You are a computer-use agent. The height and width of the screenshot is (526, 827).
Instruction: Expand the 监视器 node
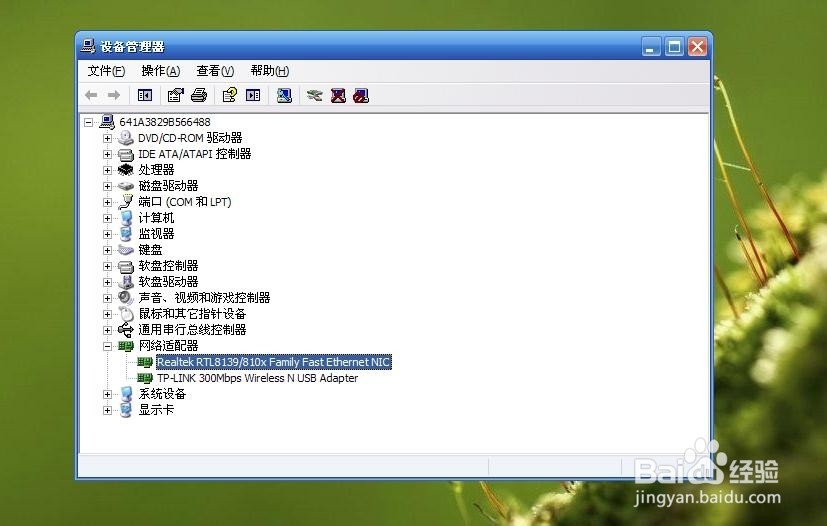(107, 234)
